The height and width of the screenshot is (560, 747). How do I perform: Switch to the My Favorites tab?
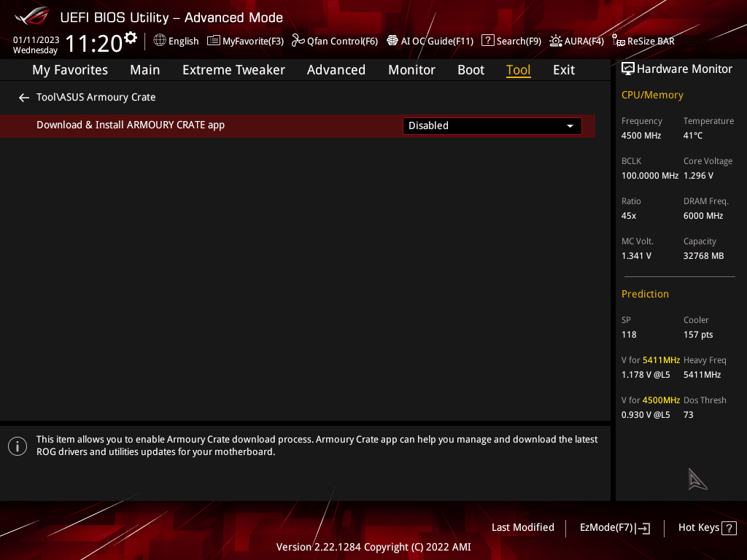[x=70, y=70]
